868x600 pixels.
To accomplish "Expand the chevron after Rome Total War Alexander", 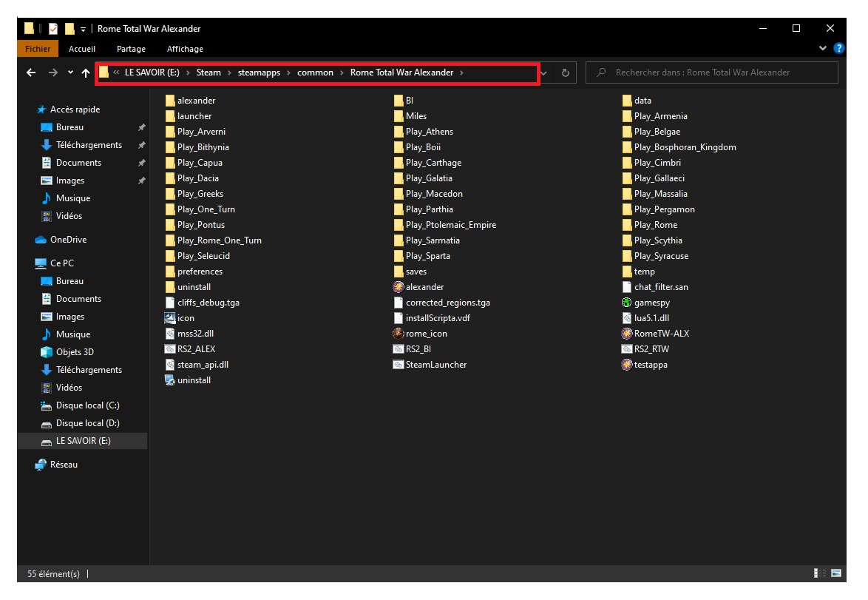I will pyautogui.click(x=461, y=73).
